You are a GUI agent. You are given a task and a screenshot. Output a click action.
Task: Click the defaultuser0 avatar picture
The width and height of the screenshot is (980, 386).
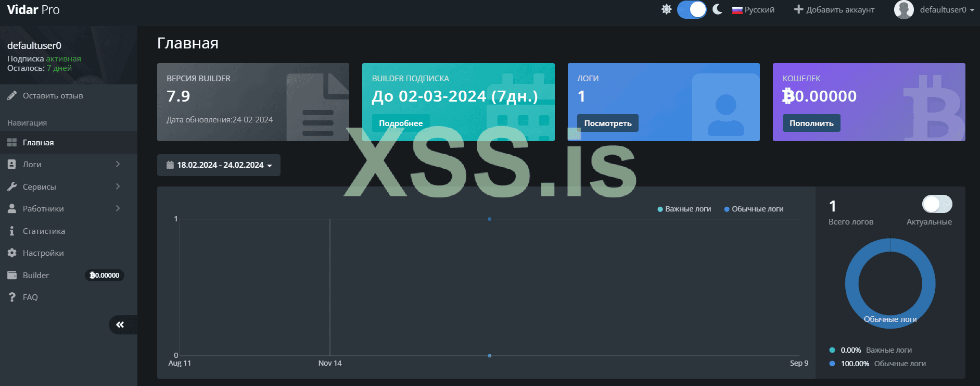click(x=904, y=9)
